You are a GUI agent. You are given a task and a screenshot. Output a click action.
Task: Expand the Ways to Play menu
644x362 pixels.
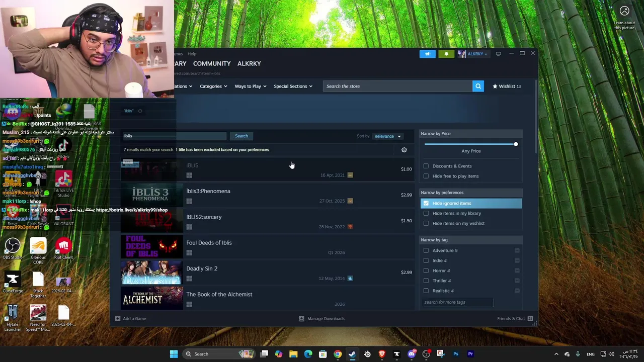(x=251, y=86)
